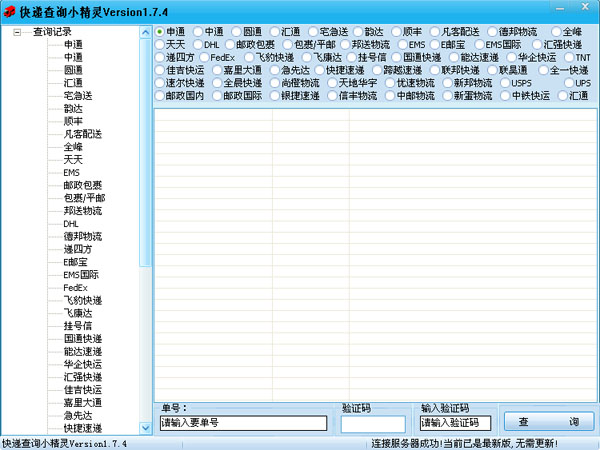Click 递四方 in the records tree

78,249
